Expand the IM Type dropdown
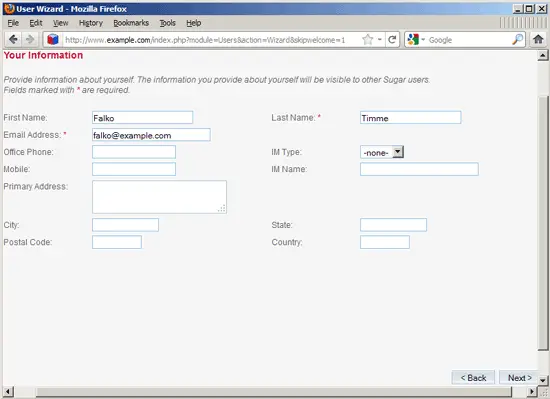Screen dimensions: 550x399 tap(382, 152)
